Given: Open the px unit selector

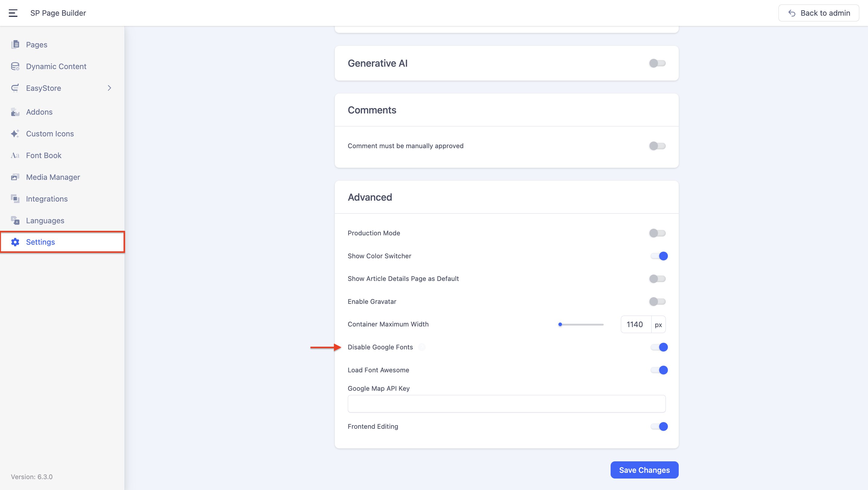Looking at the screenshot, I should (x=658, y=324).
